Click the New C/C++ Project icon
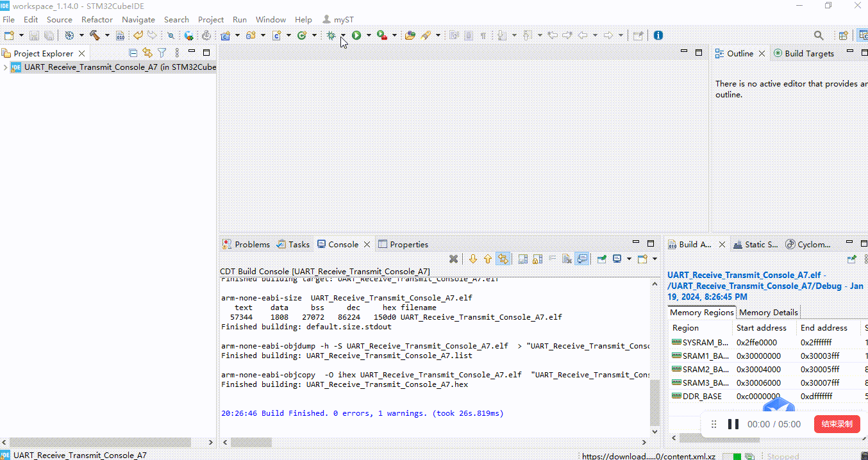The image size is (868, 460). [226, 35]
